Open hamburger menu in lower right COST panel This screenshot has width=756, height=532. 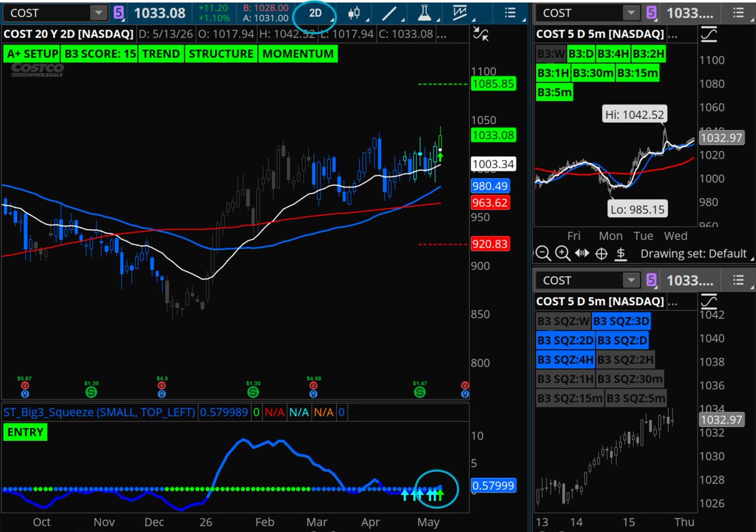(738, 280)
